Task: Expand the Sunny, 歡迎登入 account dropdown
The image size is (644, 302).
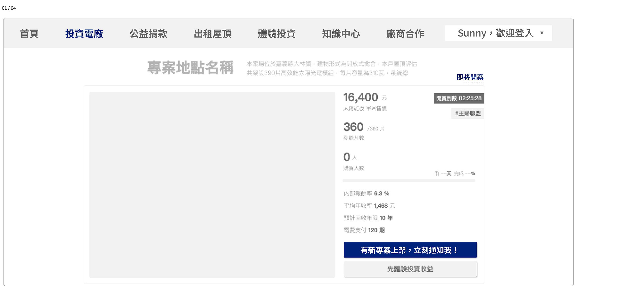Action: [499, 33]
